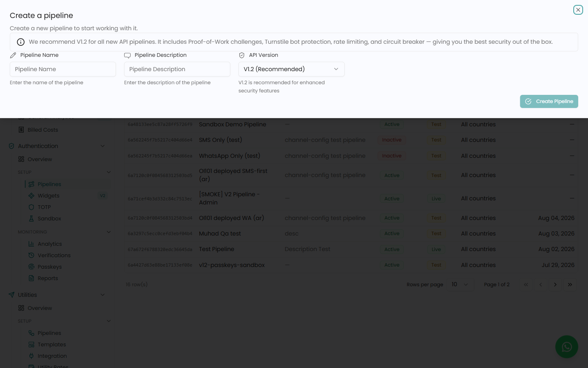Open Widgets from the sidebar
This screenshot has width=588, height=368.
click(x=49, y=195)
